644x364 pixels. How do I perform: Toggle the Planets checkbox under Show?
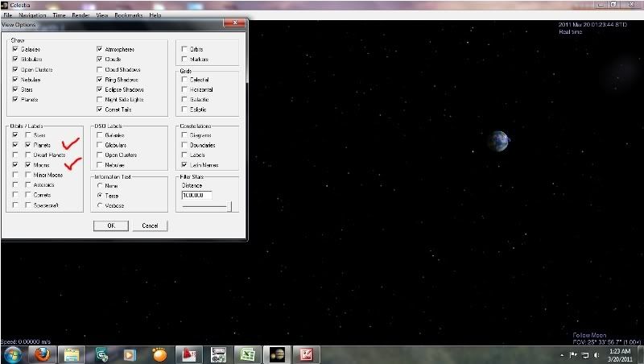pyautogui.click(x=15, y=99)
